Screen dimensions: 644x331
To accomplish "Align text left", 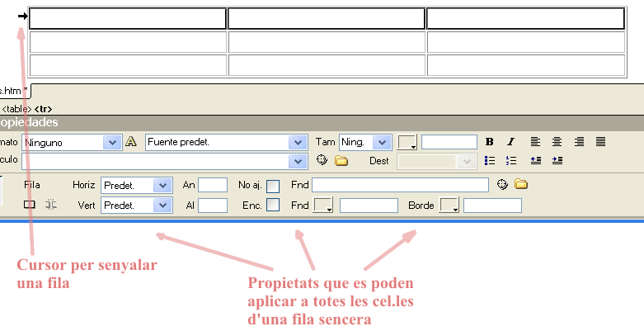I will point(535,142).
